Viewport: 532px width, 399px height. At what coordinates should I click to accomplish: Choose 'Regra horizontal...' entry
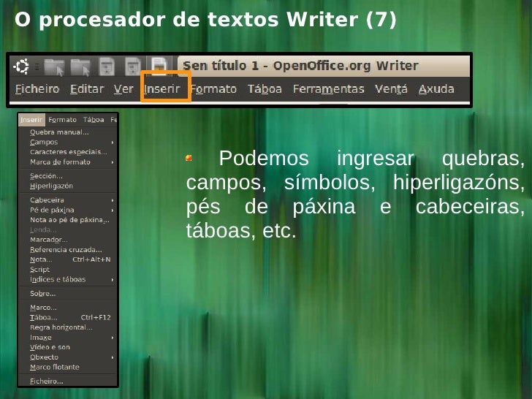(x=68, y=327)
